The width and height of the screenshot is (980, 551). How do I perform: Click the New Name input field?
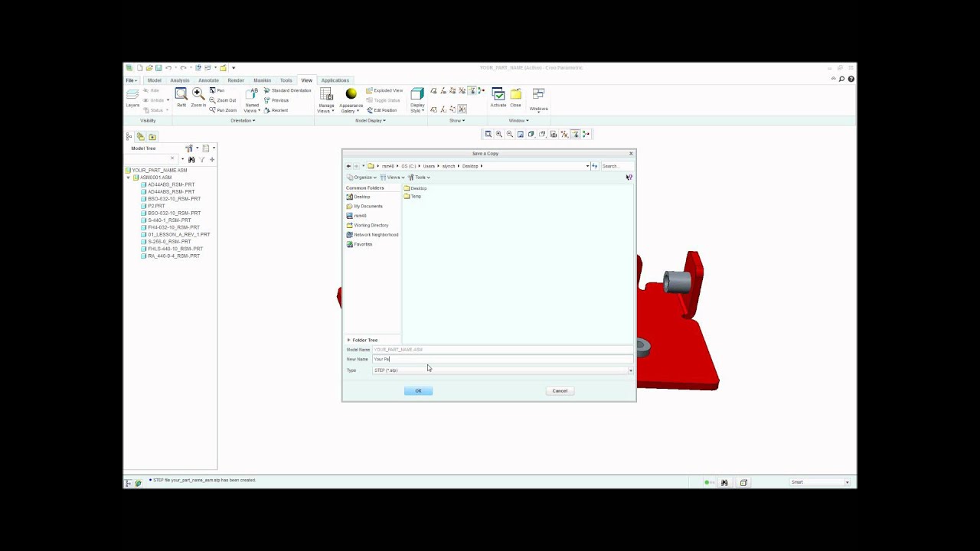pos(502,359)
